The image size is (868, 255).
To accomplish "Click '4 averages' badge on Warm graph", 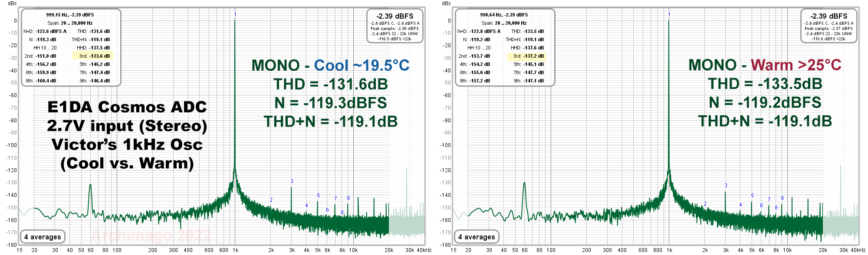I will coord(477,237).
